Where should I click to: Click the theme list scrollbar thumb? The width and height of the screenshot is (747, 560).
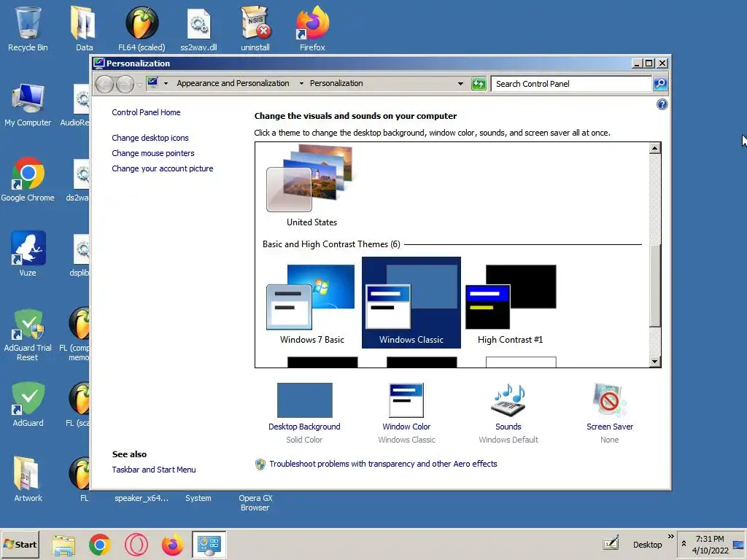(654, 286)
